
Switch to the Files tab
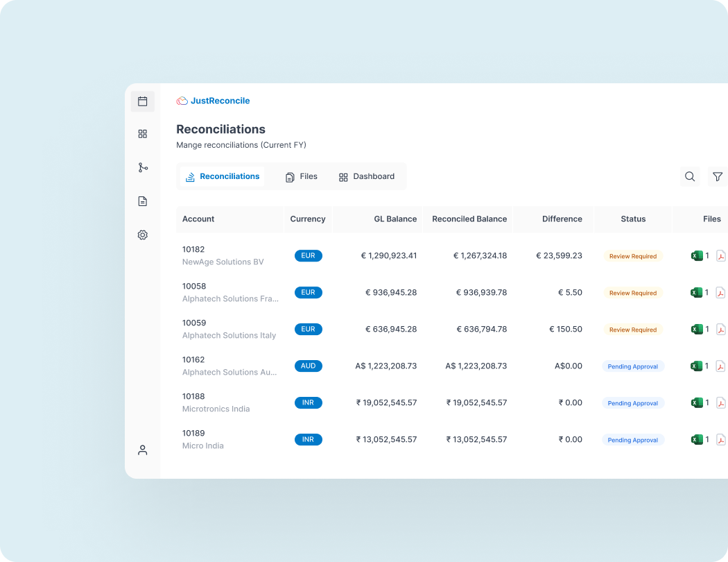pyautogui.click(x=302, y=176)
